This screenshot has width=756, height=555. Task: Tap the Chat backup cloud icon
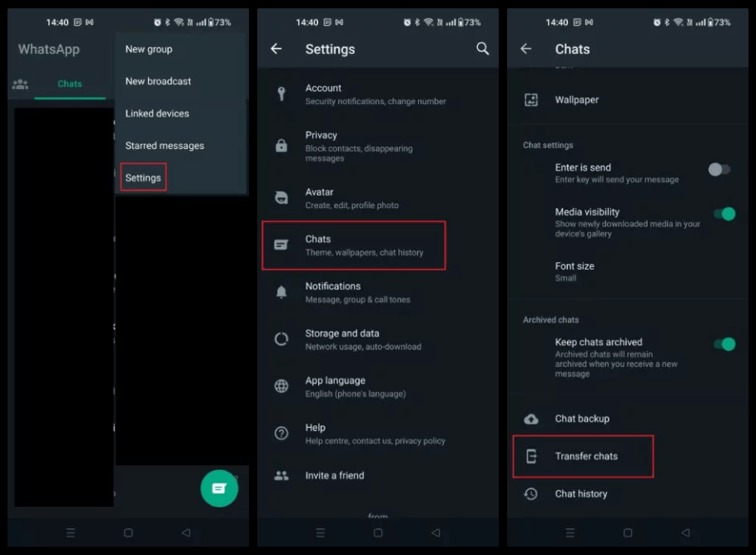tap(530, 419)
